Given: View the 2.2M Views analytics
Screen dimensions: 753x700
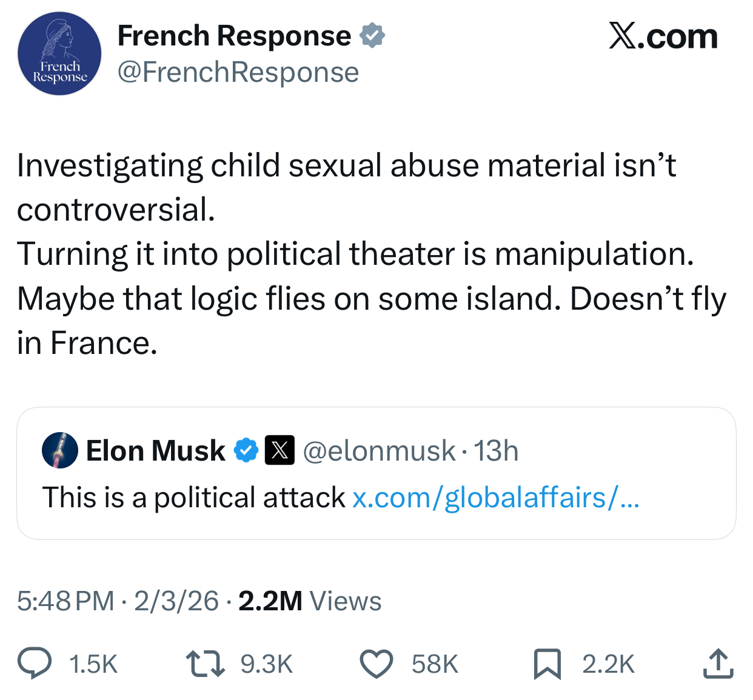Looking at the screenshot, I should click(x=310, y=601).
